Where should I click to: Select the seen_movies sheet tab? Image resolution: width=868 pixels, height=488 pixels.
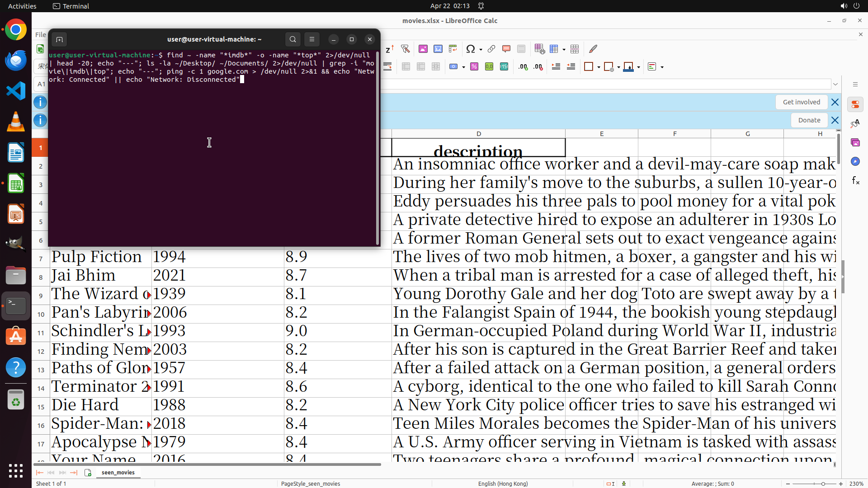(x=118, y=472)
